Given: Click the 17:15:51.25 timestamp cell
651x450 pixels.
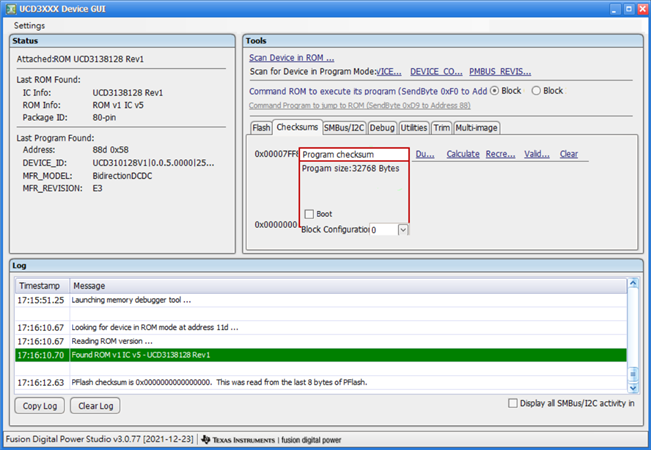Looking at the screenshot, I should pos(41,300).
